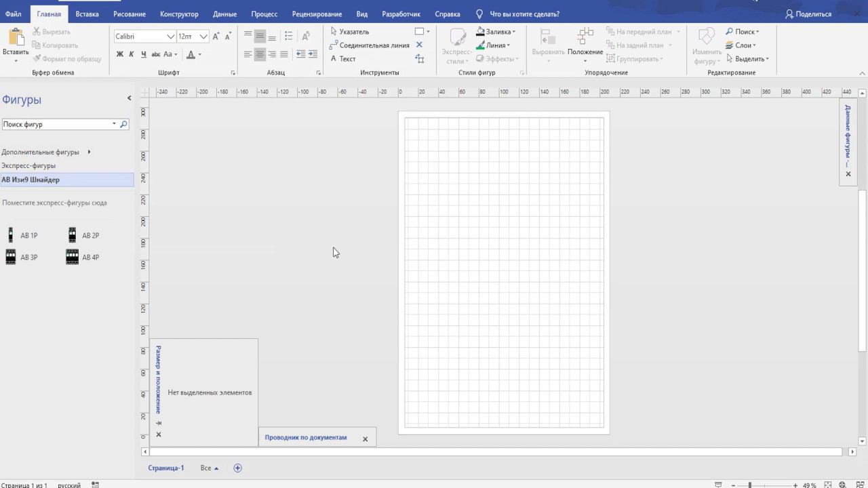Open the Fill (Заливка) color menu
The image size is (868, 488).
click(x=496, y=32)
